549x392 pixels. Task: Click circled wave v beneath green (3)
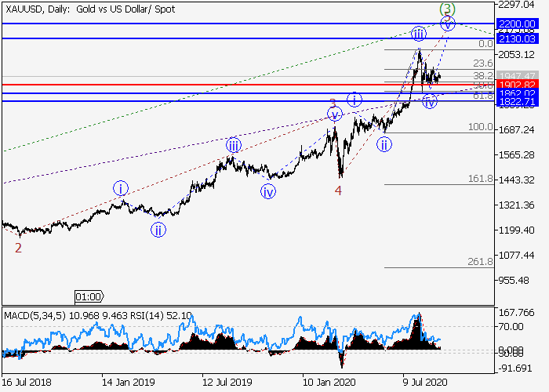pyautogui.click(x=448, y=24)
